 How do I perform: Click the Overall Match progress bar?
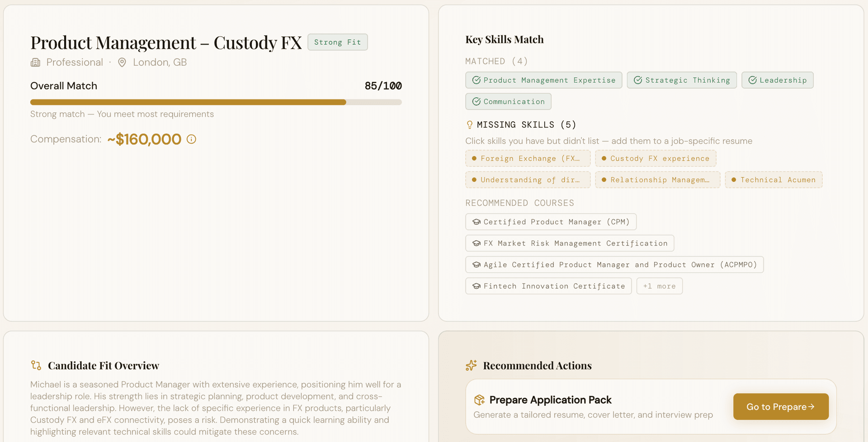216,102
